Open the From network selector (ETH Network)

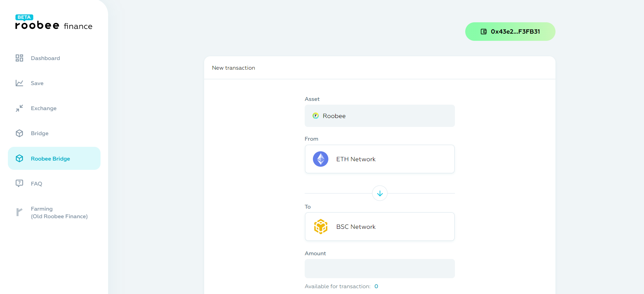click(x=380, y=159)
